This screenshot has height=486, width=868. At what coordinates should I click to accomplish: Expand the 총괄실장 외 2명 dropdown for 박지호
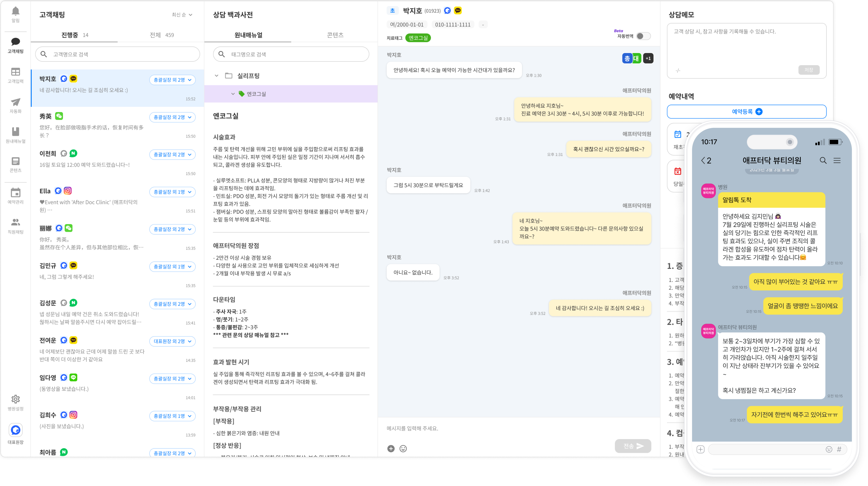[172, 80]
